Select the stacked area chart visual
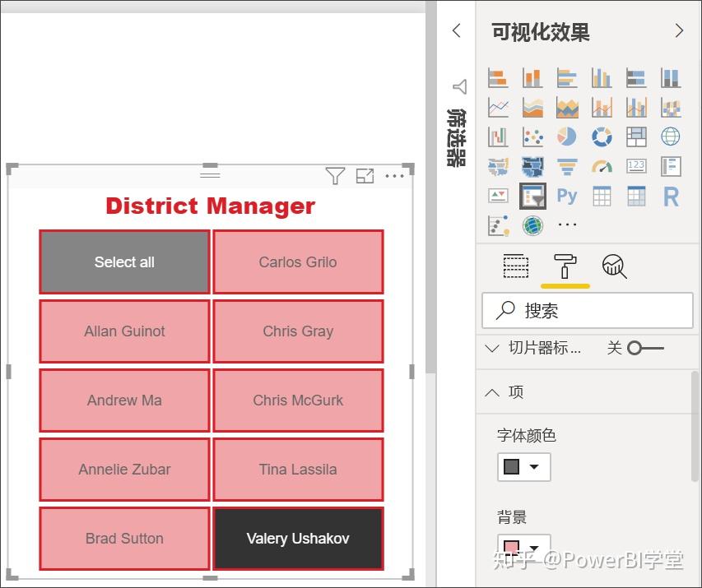Screen dimensions: 702x588 pyautogui.click(x=567, y=108)
